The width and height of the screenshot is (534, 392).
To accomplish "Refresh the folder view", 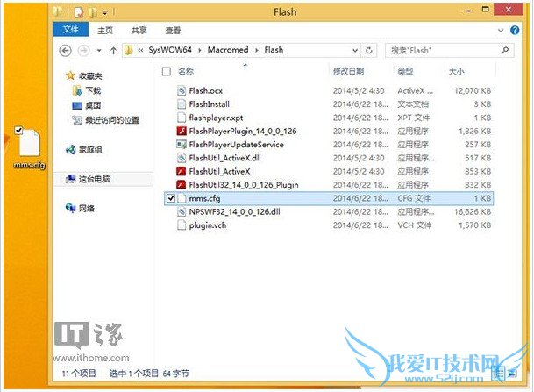I will 369,50.
